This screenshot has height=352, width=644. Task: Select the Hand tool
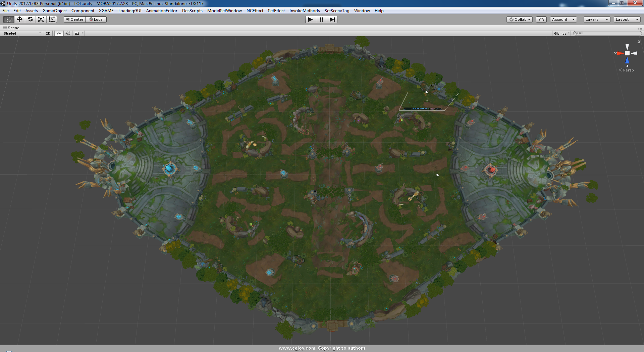[9, 19]
